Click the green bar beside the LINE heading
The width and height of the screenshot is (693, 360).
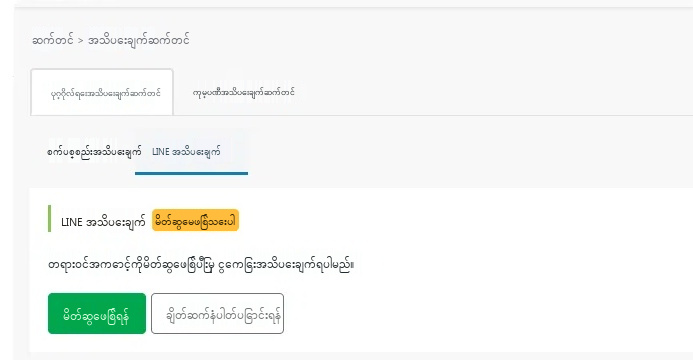[50, 219]
